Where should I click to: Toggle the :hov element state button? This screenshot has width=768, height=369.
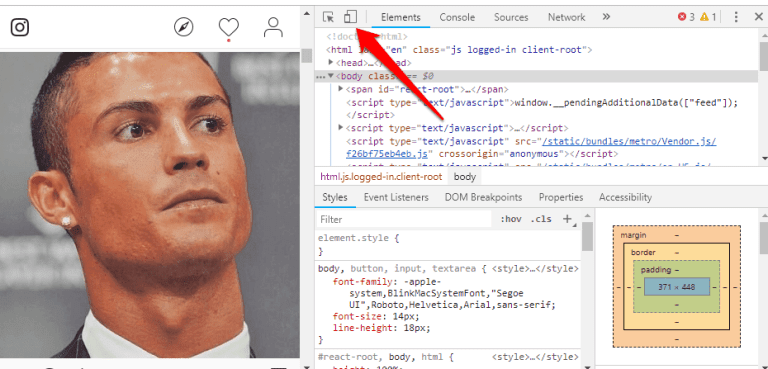(510, 219)
